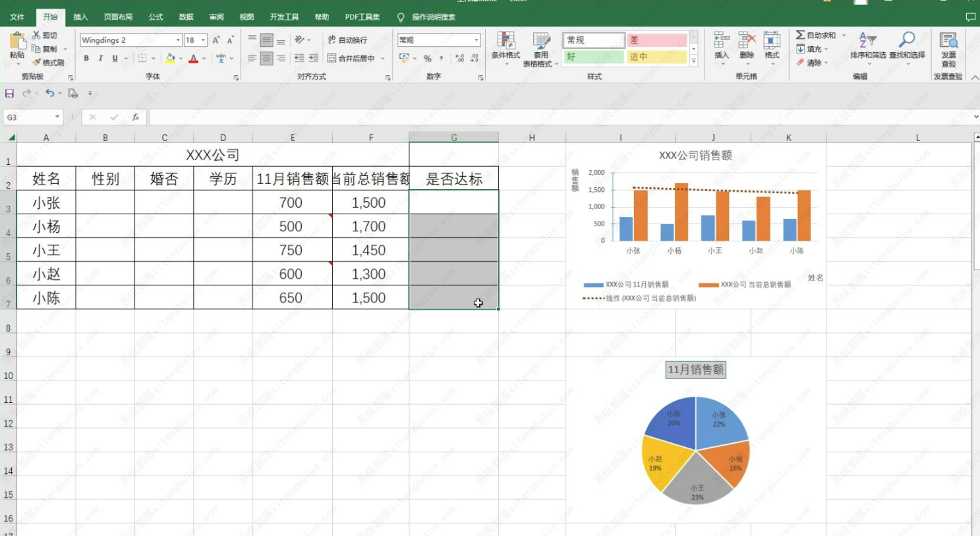Expand the number format dropdown (常规)

[476, 40]
